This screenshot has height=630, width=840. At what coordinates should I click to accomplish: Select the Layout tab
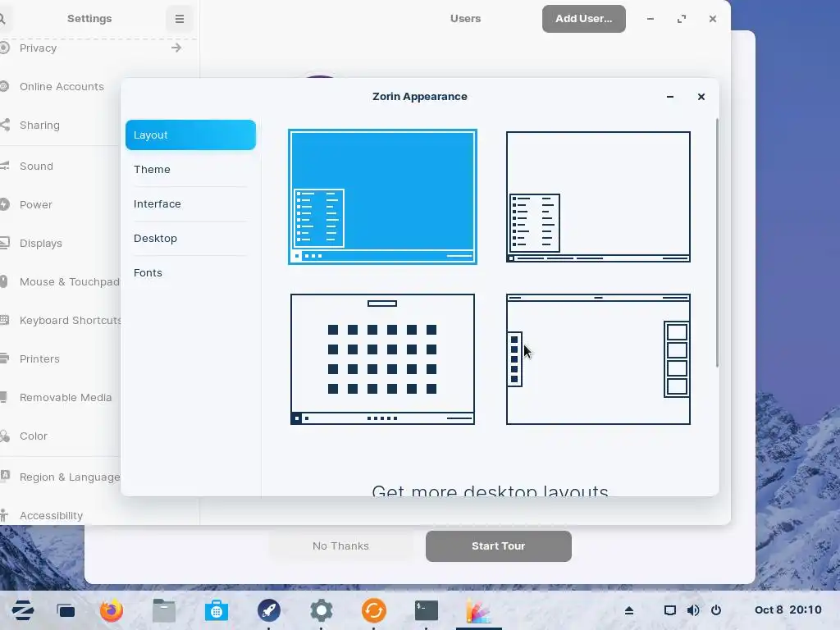coord(190,135)
